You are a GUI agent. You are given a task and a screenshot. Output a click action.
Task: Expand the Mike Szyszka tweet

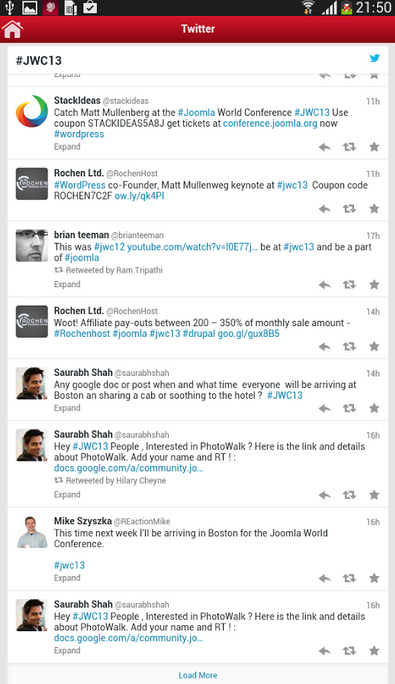point(67,578)
